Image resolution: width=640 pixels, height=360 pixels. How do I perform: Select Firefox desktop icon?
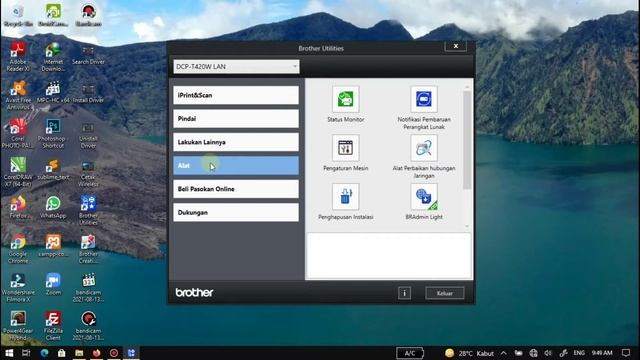(x=18, y=207)
